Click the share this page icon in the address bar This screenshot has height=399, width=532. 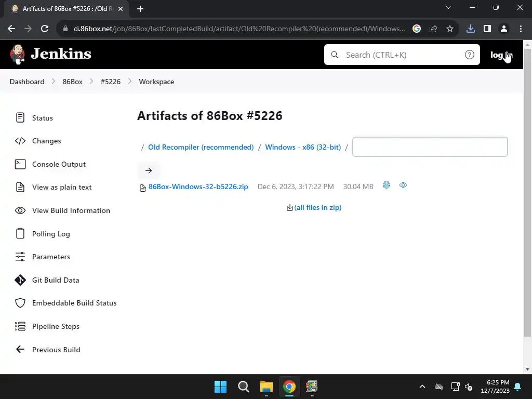coord(433,29)
